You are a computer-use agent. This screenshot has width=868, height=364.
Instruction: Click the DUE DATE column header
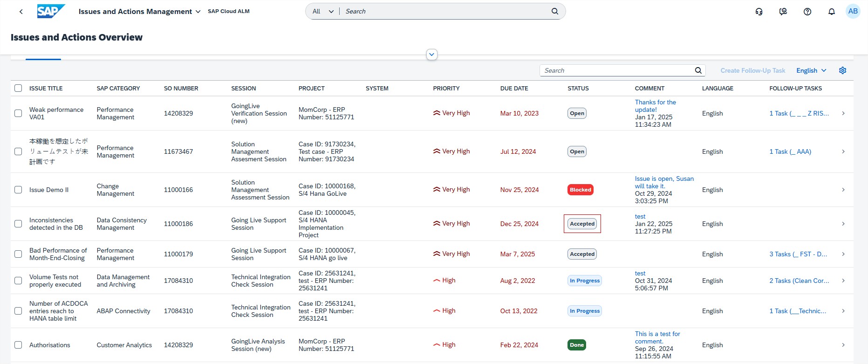514,88
